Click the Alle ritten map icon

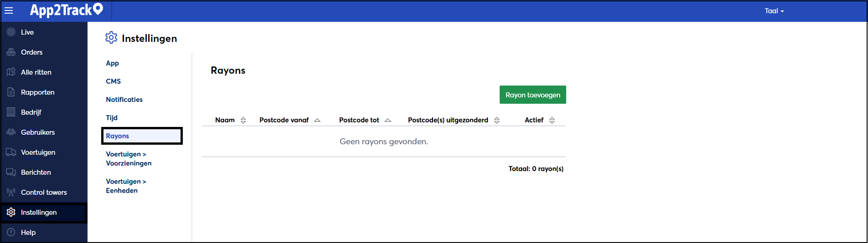point(11,72)
